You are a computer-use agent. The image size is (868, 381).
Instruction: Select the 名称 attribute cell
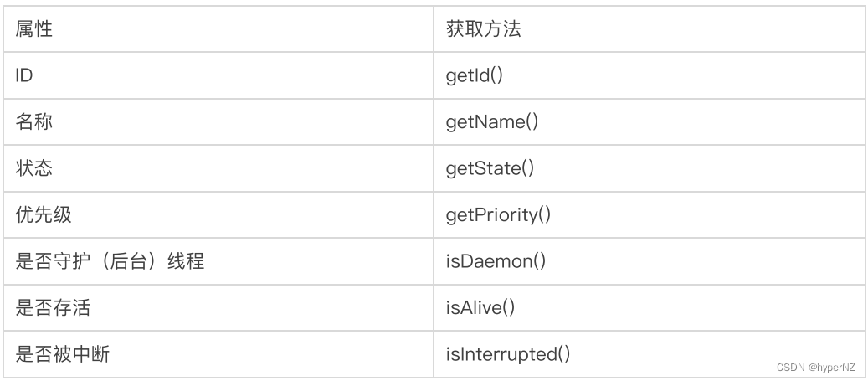pyautogui.click(x=34, y=121)
